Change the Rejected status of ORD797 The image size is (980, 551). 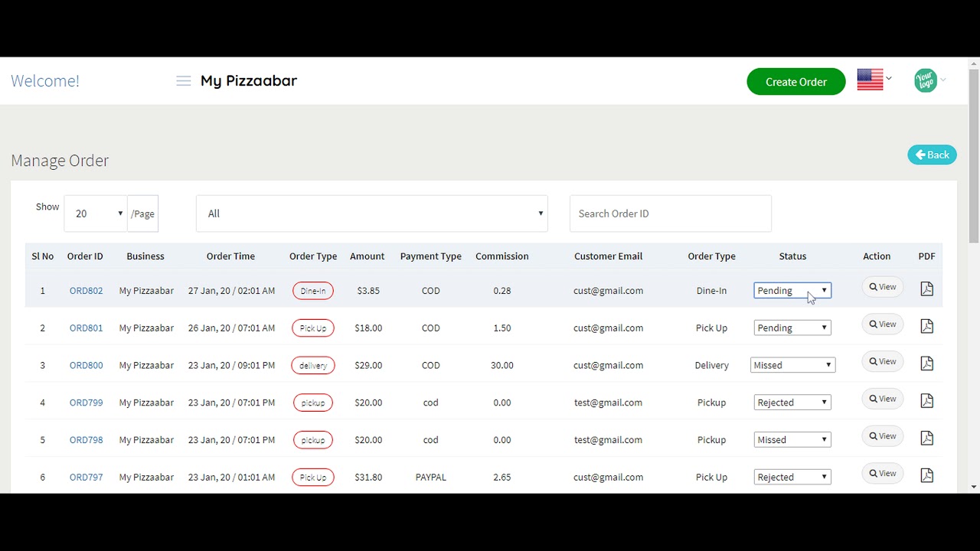coord(792,477)
